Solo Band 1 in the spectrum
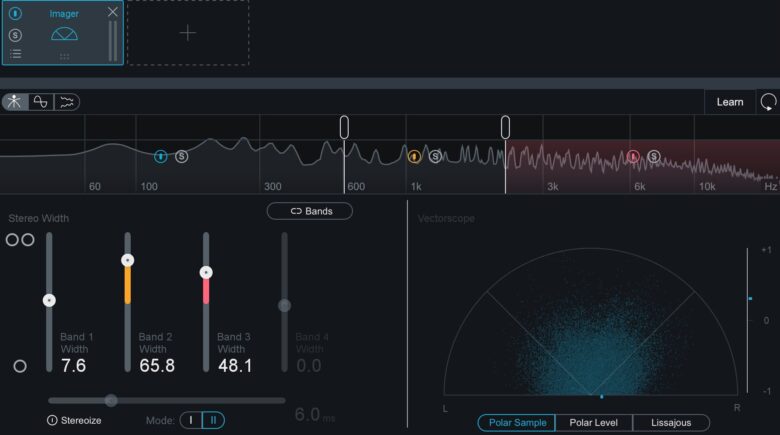This screenshot has height=435, width=780. point(181,156)
